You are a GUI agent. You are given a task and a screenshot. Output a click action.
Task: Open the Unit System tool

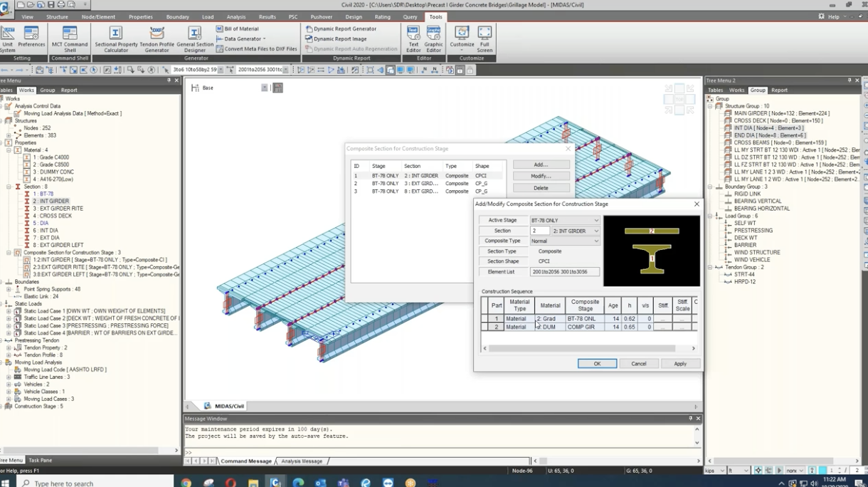click(7, 39)
